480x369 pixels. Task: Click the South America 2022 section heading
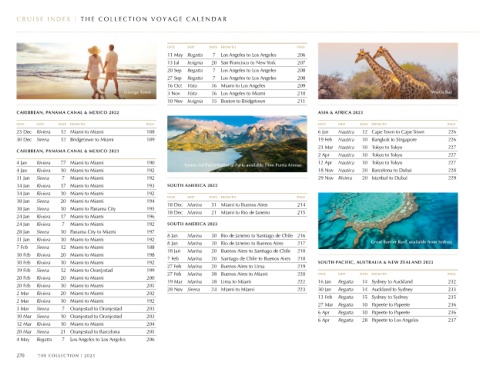coord(192,185)
